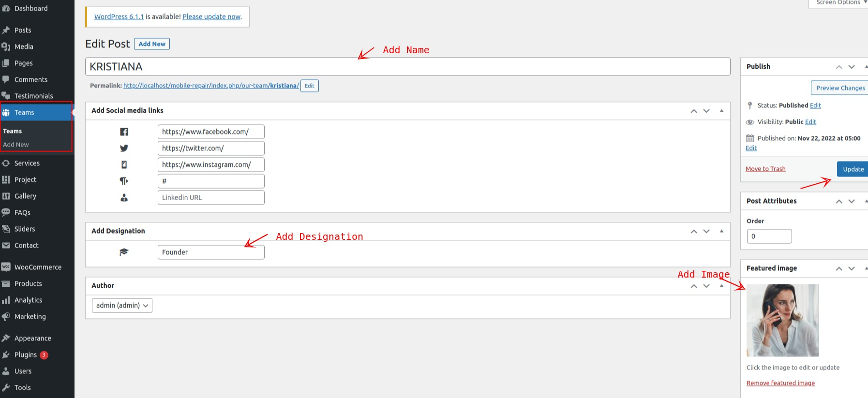Screen dimensions: 868x398
Task: Toggle the Add Social media links panel
Action: click(x=721, y=111)
